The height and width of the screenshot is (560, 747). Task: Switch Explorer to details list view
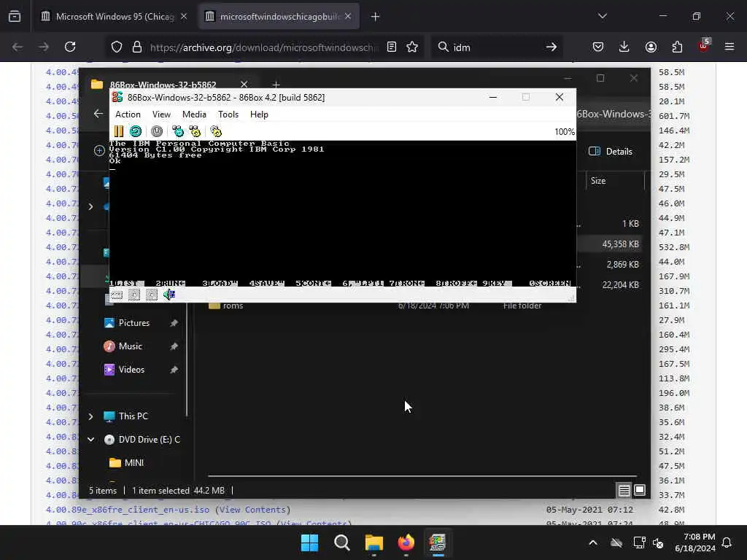(624, 490)
